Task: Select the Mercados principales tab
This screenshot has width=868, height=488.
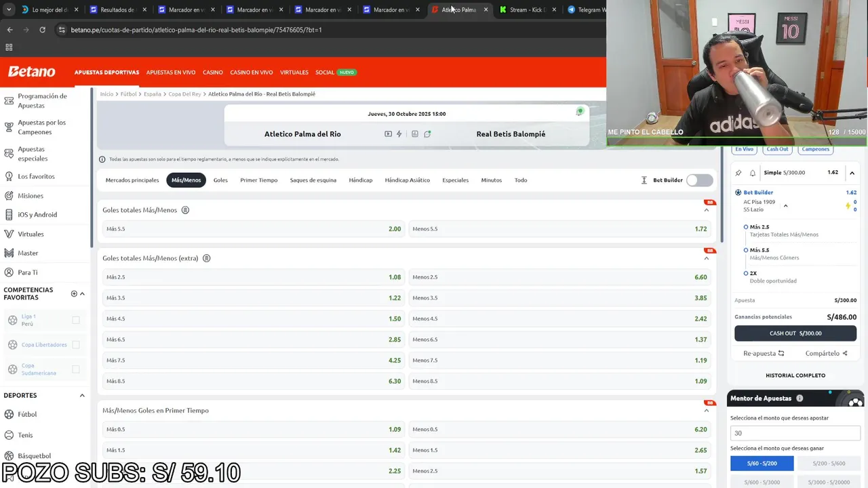Action: [132, 180]
